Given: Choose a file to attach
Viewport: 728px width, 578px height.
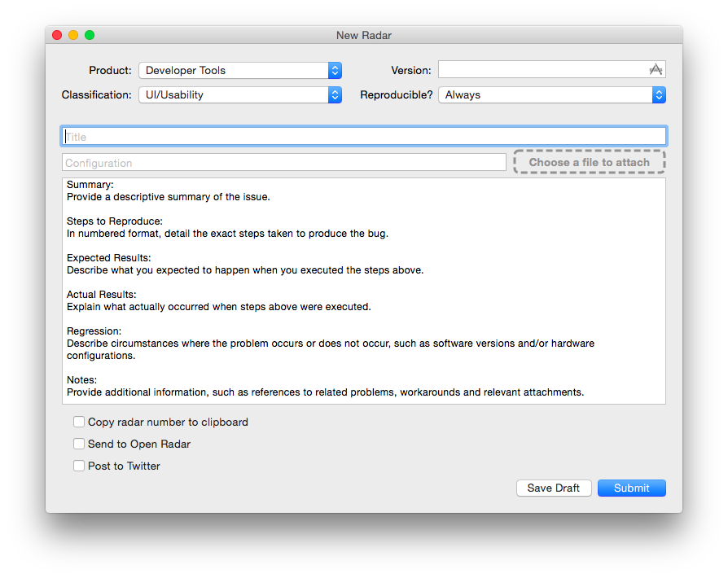Looking at the screenshot, I should 590,162.
